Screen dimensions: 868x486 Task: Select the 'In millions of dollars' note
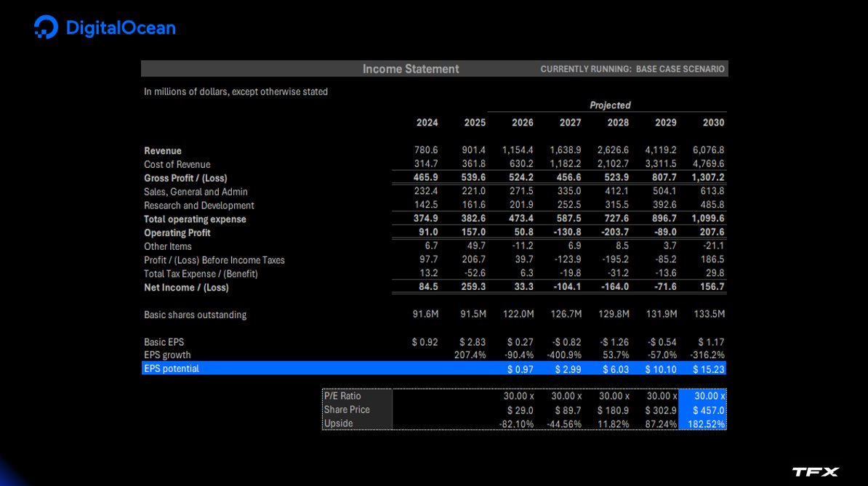click(x=236, y=92)
